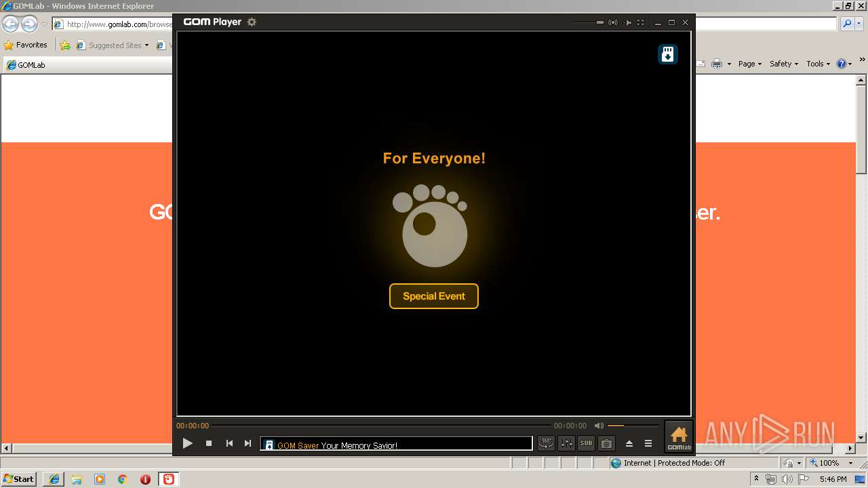Open Windows Media Player from taskbar
Screen dimensions: 868x488
(100, 479)
